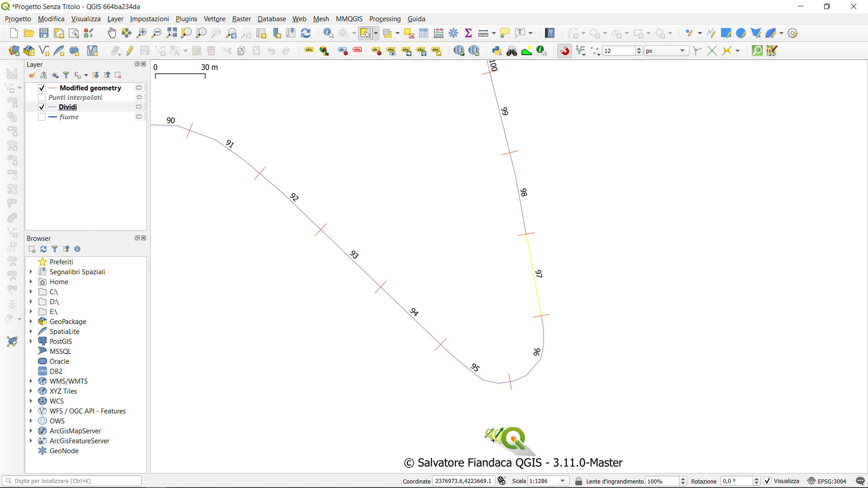868x488 pixels.
Task: Open the Scala scale dropdown
Action: (x=563, y=481)
